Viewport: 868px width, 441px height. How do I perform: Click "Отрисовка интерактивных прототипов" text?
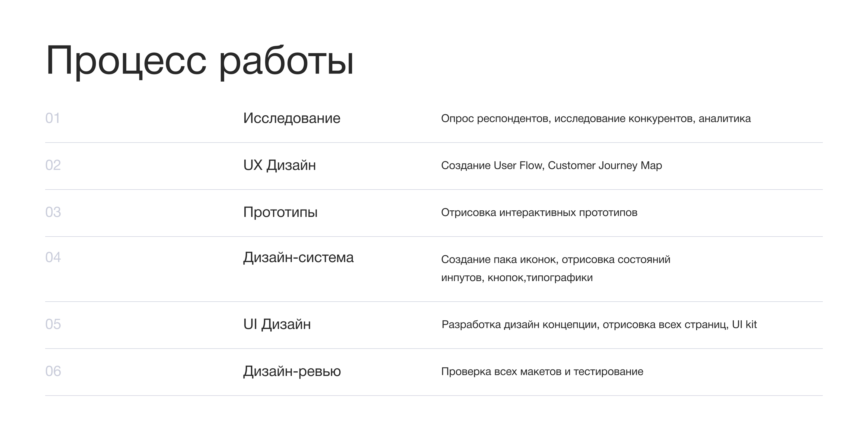[539, 213]
